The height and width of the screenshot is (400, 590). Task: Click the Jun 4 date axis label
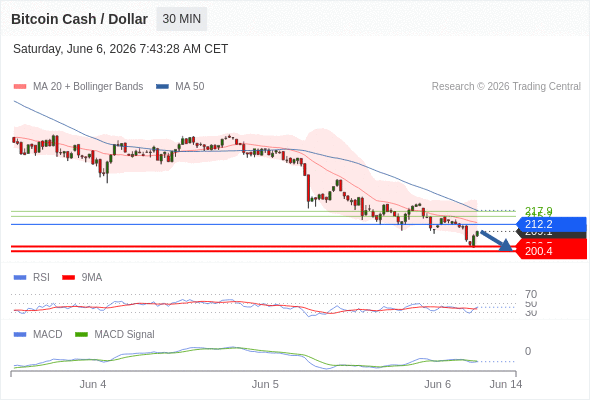93,385
